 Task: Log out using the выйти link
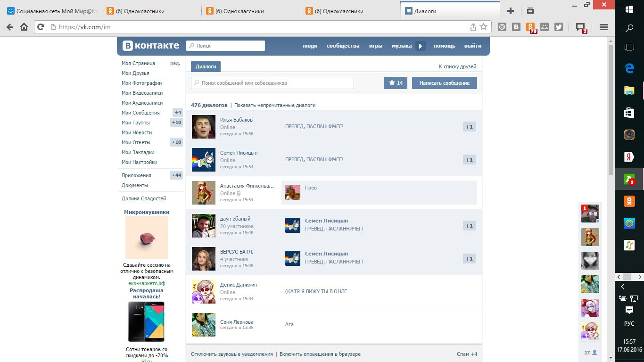click(x=473, y=46)
